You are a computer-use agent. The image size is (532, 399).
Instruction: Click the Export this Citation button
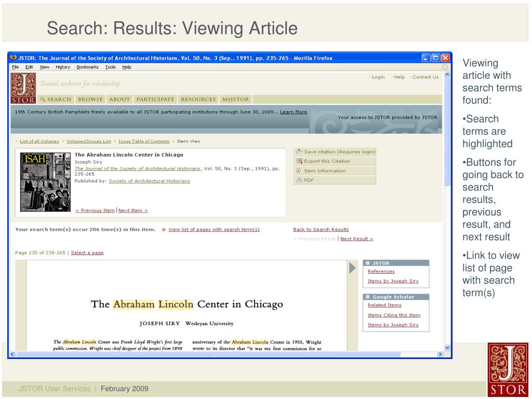(335, 161)
